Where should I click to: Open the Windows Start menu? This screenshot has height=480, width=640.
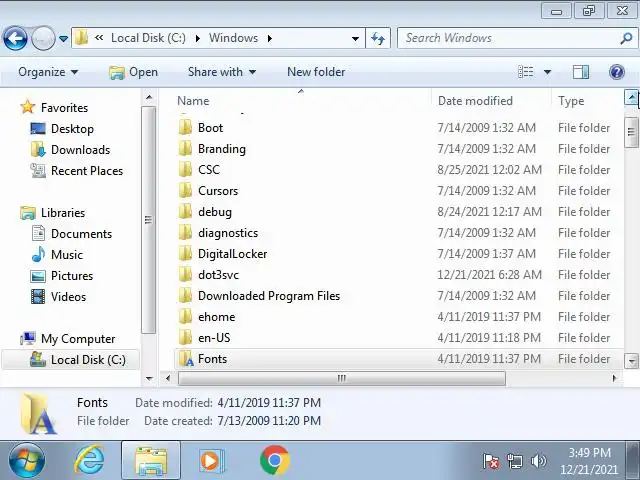pos(27,461)
